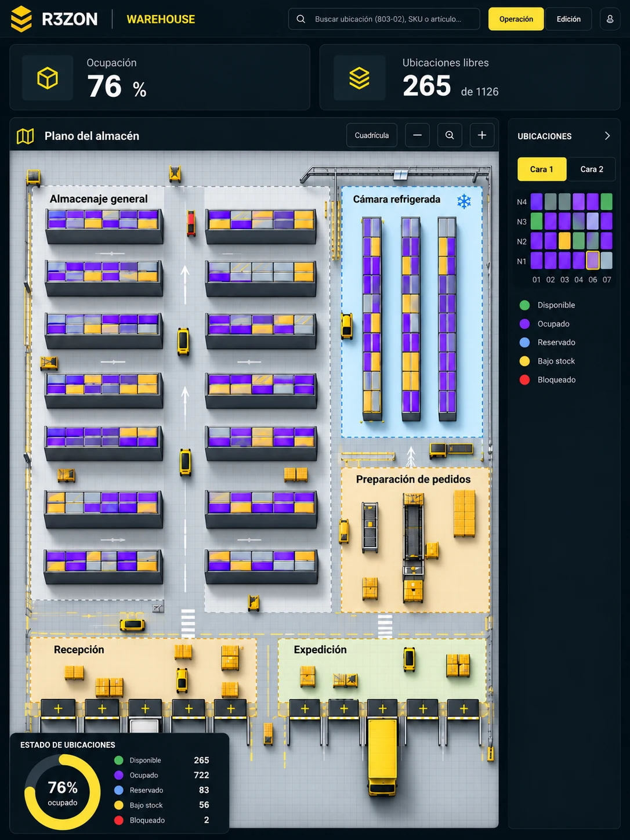Image resolution: width=630 pixels, height=840 pixels.
Task: Select yellow low-stock cell N2 column 03
Action: (x=564, y=241)
